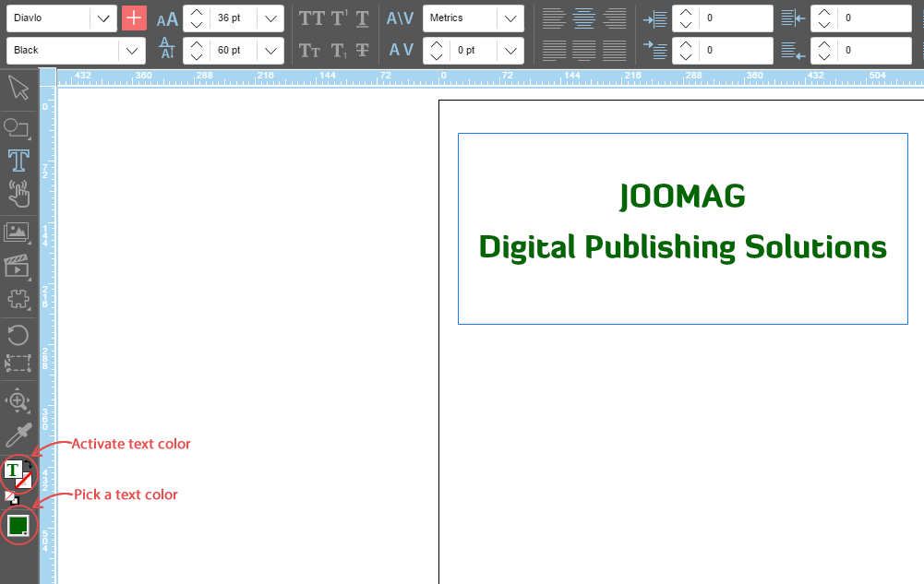Screen dimensions: 924x584
Task: Select the Zoom magnifier tool
Action: pyautogui.click(x=18, y=400)
